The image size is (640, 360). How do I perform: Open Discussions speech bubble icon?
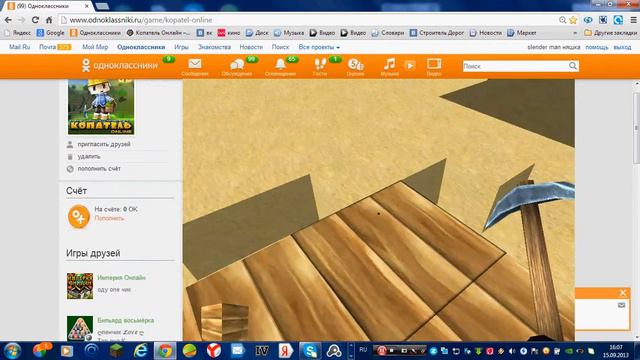click(237, 64)
